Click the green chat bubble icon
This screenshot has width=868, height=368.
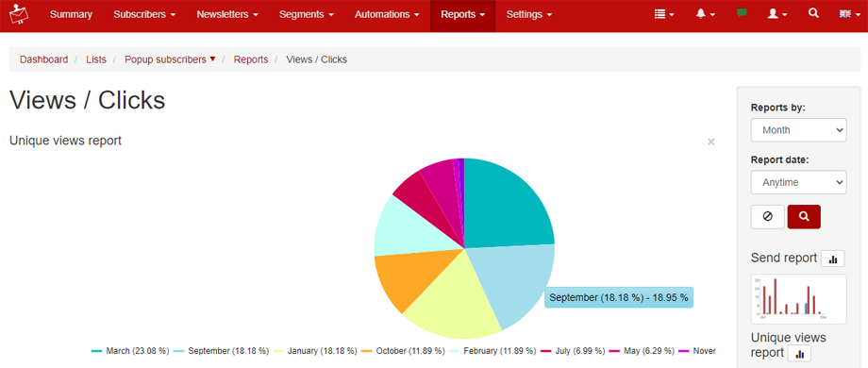[742, 13]
